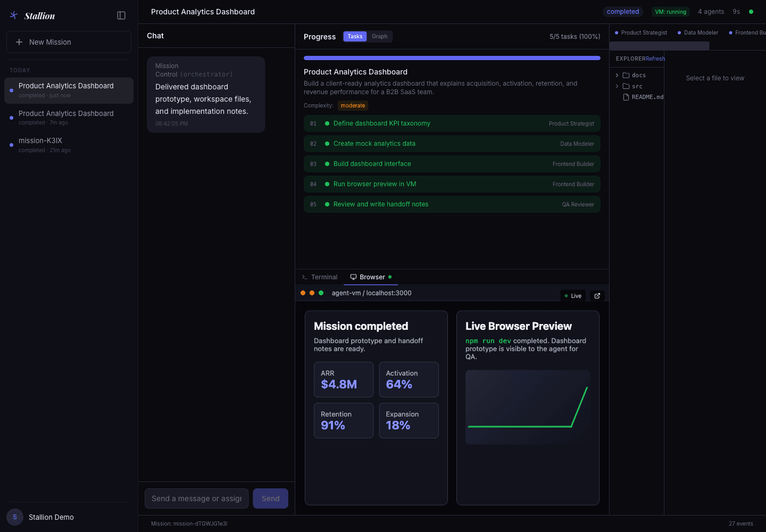Click the agent-vm / localhost:3000 address
The height and width of the screenshot is (532, 766).
click(371, 293)
